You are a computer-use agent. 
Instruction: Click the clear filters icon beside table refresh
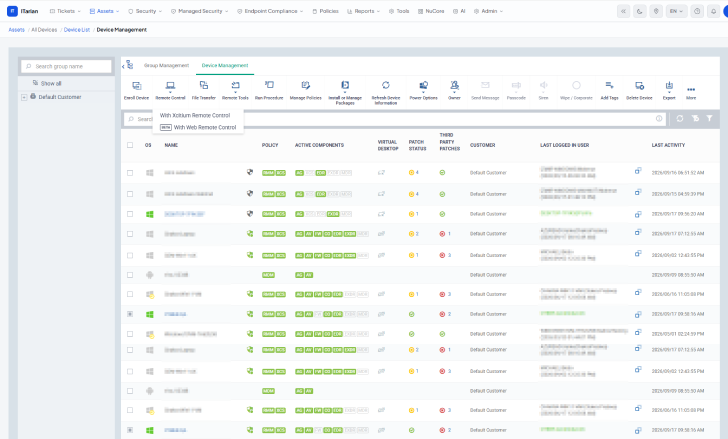coord(695,119)
